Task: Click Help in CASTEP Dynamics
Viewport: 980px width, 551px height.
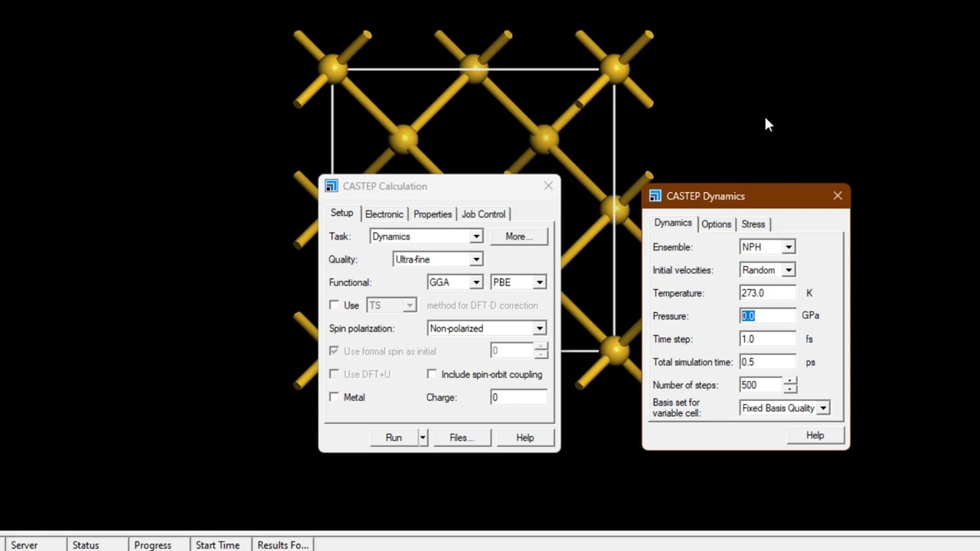Action: [x=815, y=435]
